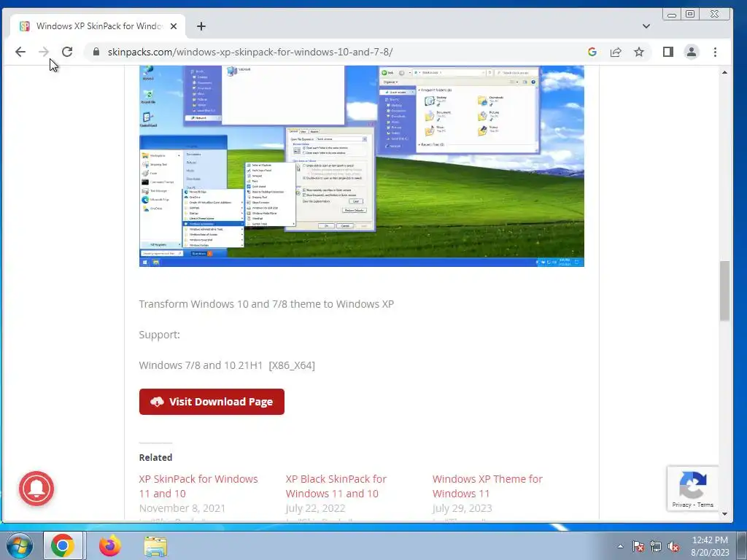Open a new tab
The height and width of the screenshot is (560, 747).
pyautogui.click(x=201, y=26)
